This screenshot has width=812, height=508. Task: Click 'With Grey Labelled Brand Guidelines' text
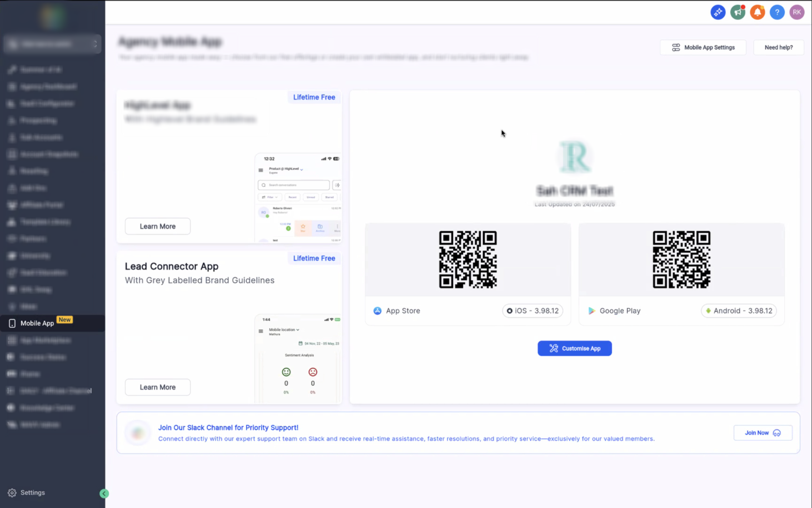[199, 280]
